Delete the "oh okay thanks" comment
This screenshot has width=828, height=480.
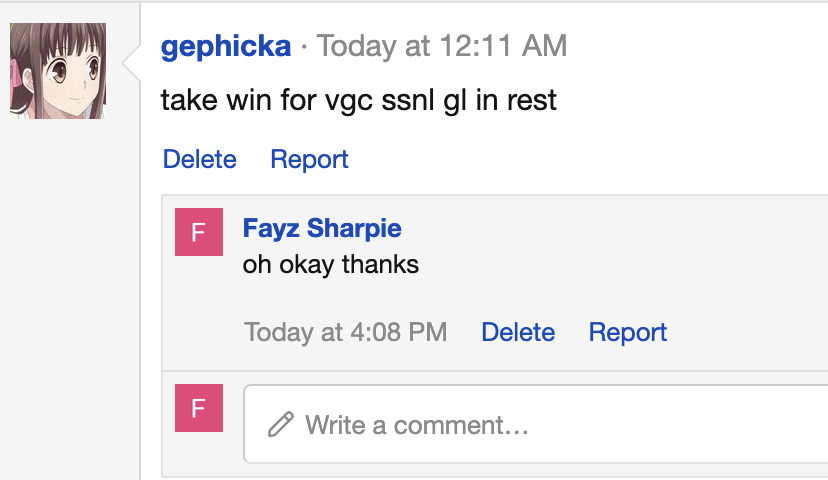pyautogui.click(x=518, y=332)
